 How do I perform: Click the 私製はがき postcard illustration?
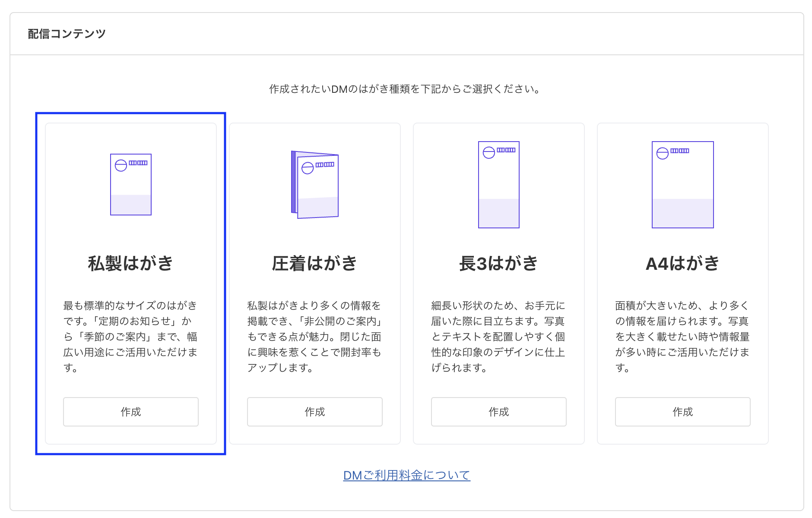(131, 184)
